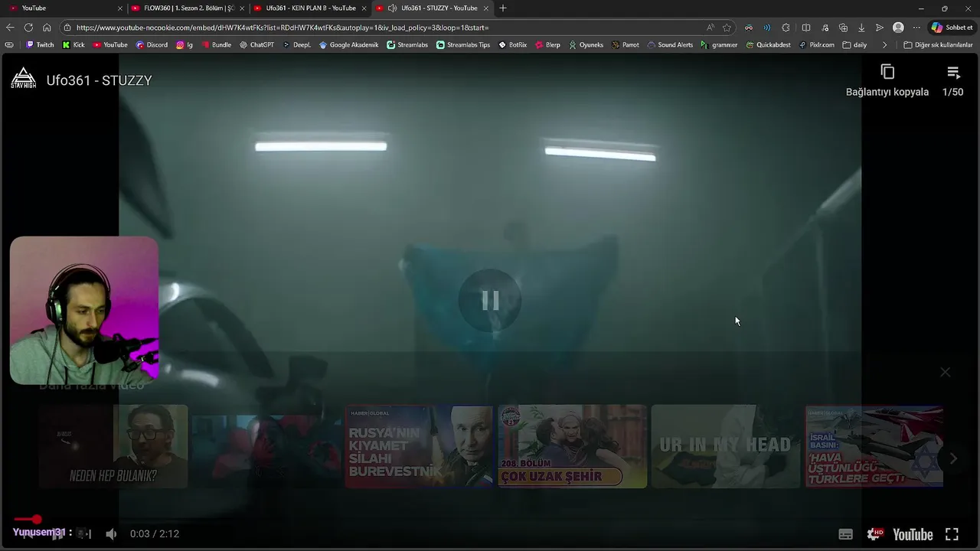Mute the video volume speaker icon
This screenshot has height=551, width=980.
111,534
